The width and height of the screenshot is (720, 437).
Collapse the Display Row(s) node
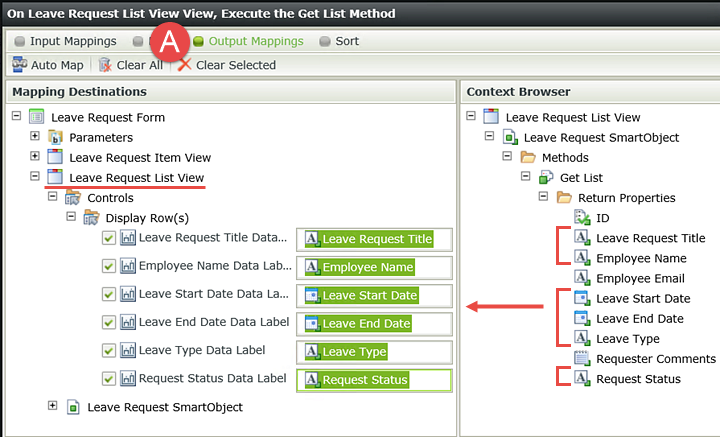71,216
